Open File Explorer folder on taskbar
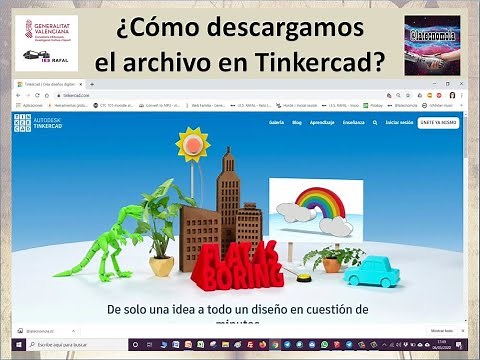Viewport: 480px width, 360px height. tap(225, 345)
